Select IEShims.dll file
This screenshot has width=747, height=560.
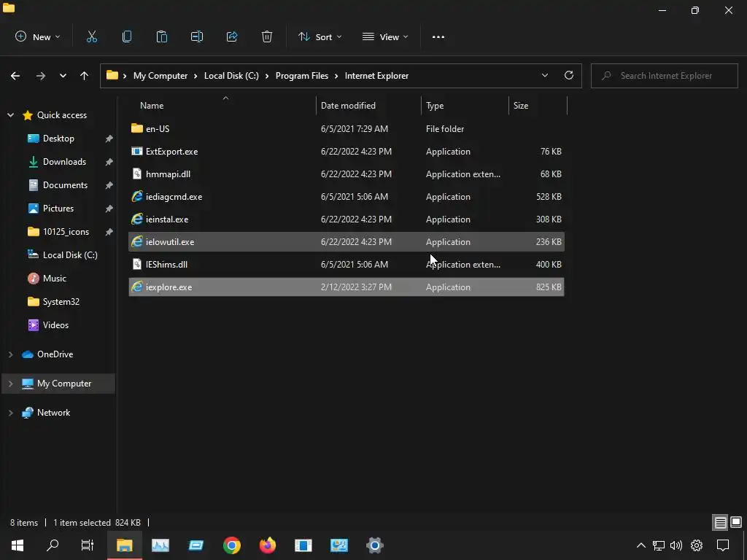347,265
